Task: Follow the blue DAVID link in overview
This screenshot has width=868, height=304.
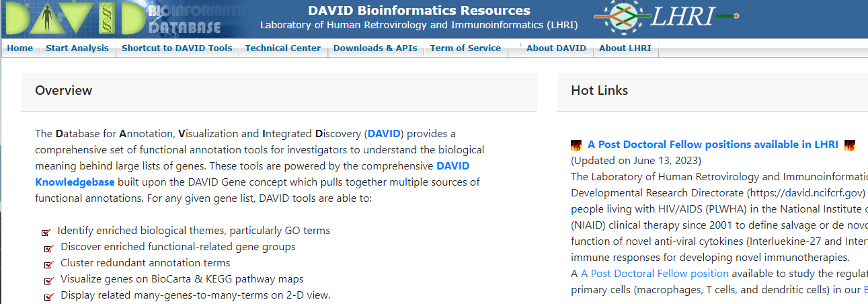Action: 384,134
